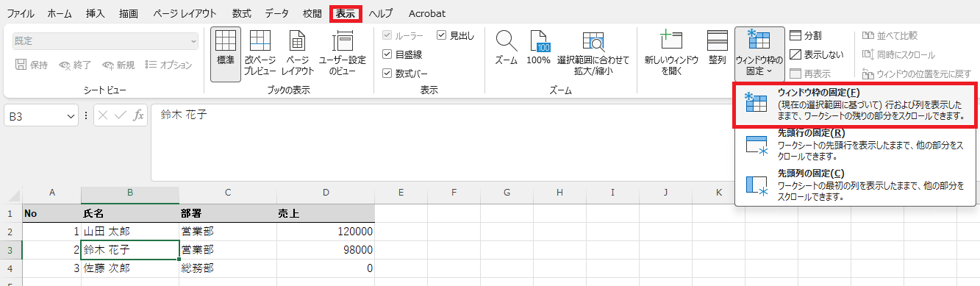
Task: Select the 氏名 header cell
Action: point(130,213)
